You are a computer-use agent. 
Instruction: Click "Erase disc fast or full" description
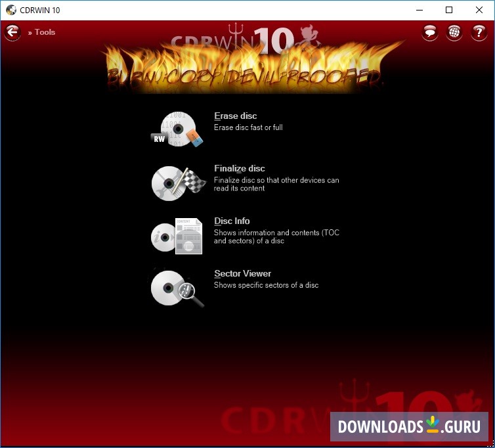click(x=248, y=127)
